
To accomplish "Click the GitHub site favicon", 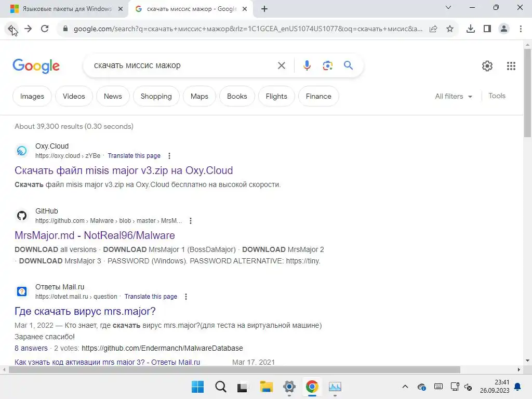I will coord(22,216).
